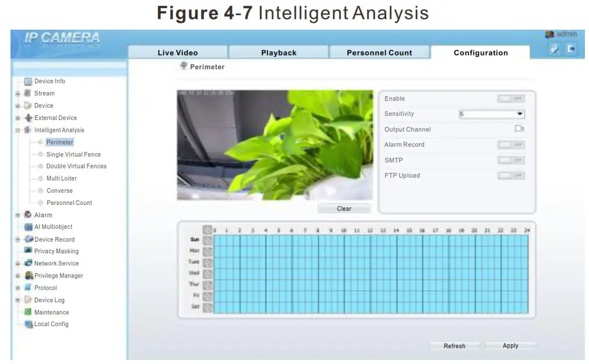
Task: Click the logout icon at top right
Action: point(571,48)
